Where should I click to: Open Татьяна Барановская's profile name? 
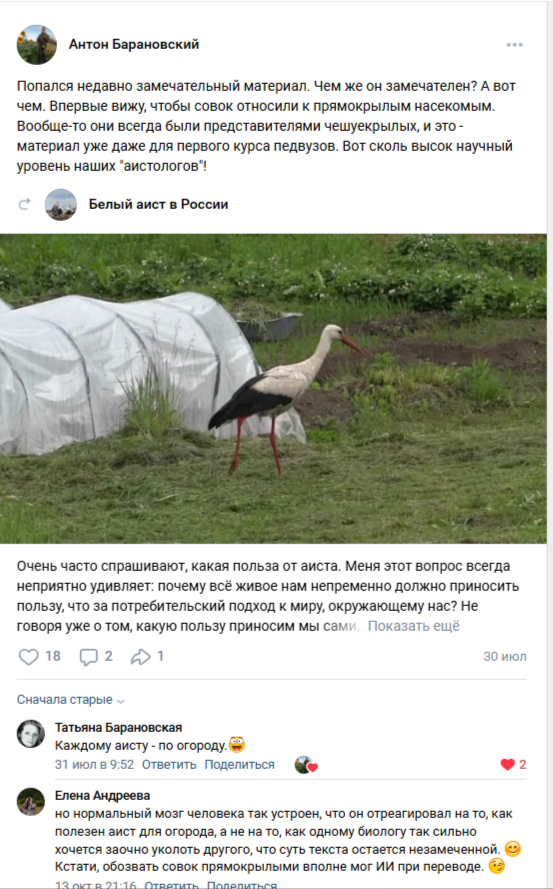pos(119,727)
